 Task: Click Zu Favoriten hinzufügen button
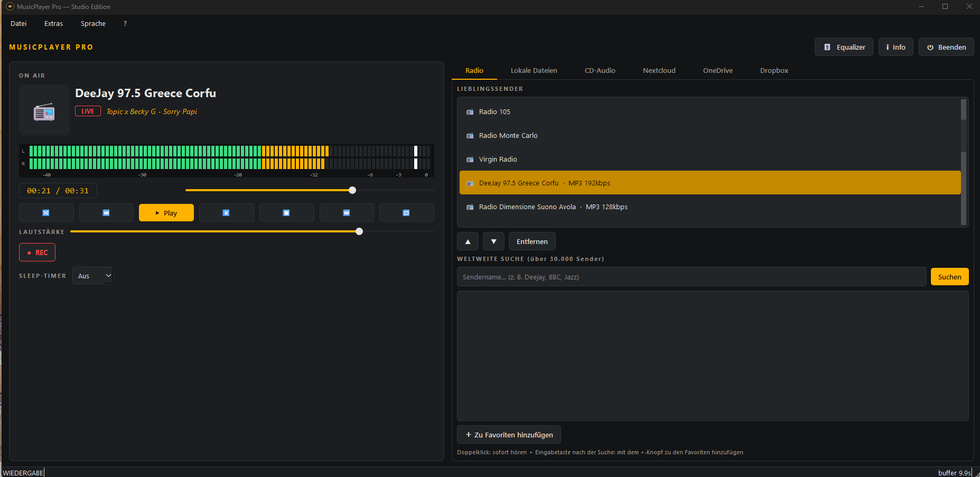pos(509,435)
